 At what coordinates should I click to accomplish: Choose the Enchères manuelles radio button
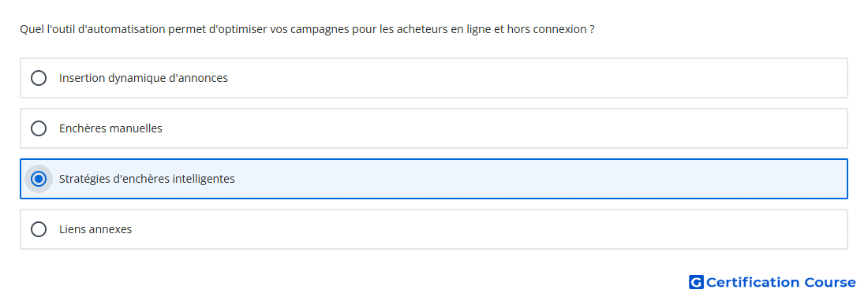(x=38, y=128)
